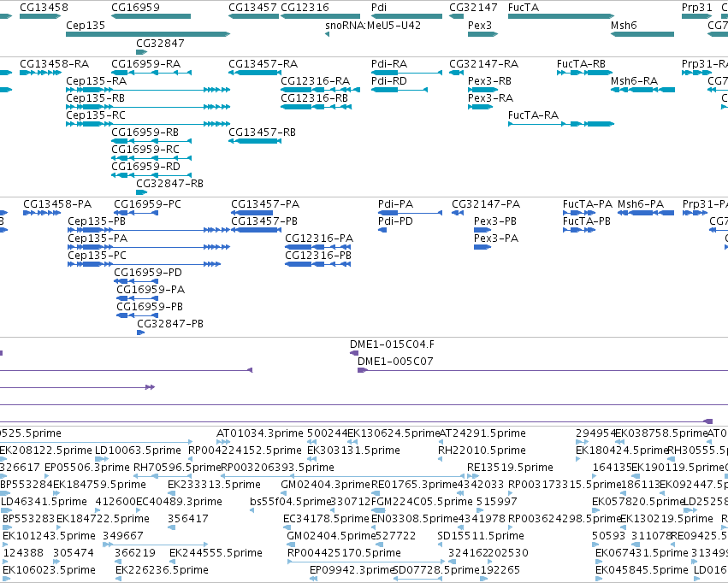728x583 pixels.
Task: Click clone label DME1-005C07
Action: (395, 362)
